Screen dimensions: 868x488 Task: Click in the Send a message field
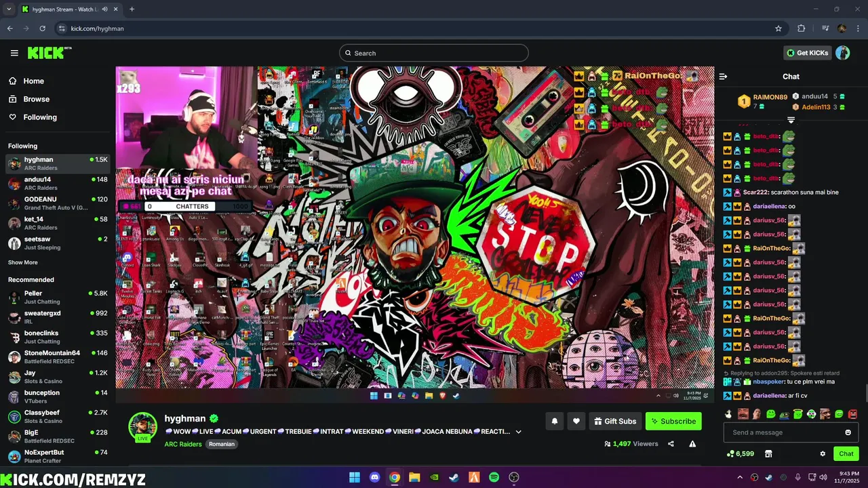pyautogui.click(x=783, y=432)
